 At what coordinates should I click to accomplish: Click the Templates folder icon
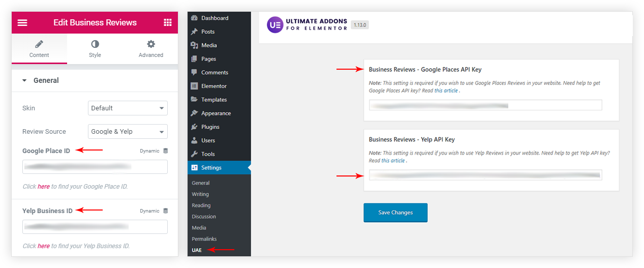click(x=194, y=100)
